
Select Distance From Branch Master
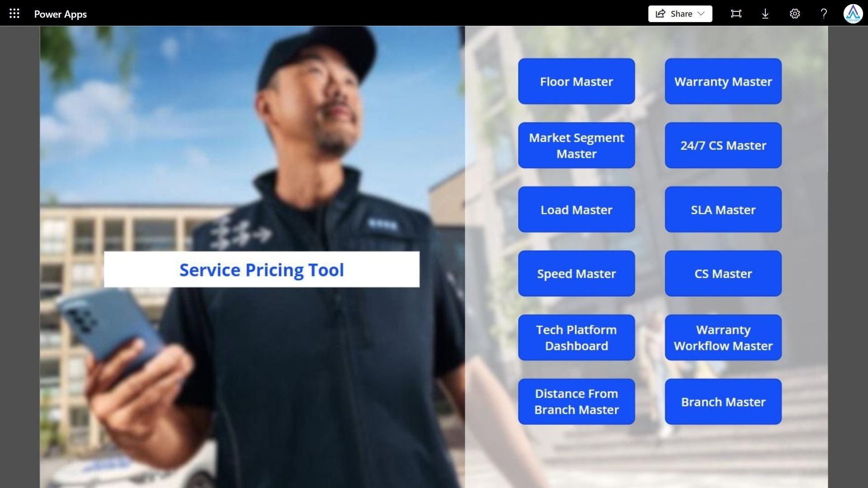[x=576, y=402]
